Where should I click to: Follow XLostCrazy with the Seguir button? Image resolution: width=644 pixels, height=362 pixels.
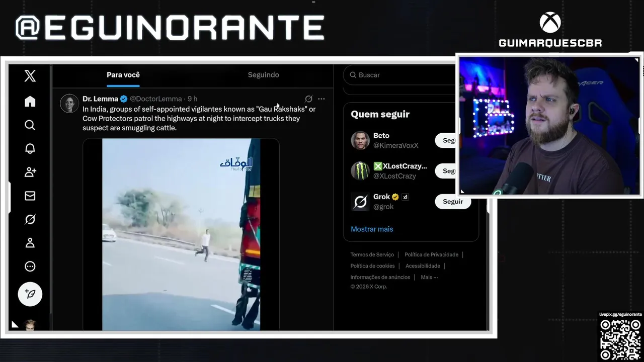coord(445,171)
